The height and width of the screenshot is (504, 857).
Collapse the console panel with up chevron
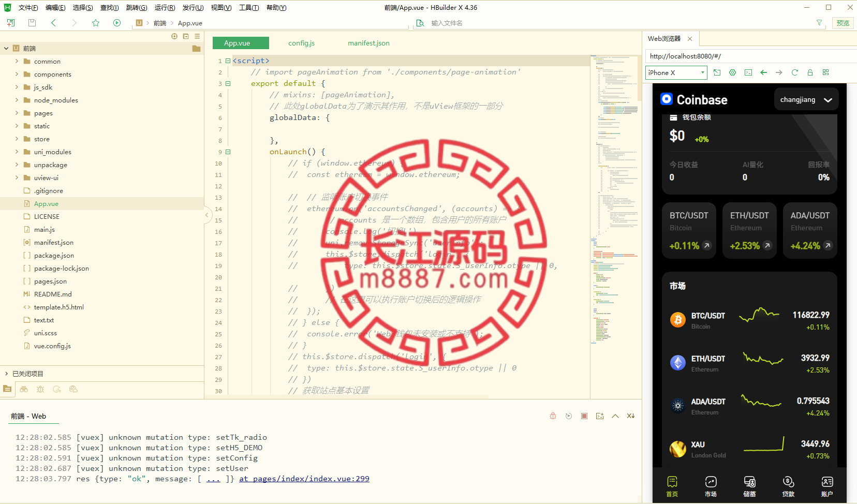click(615, 416)
